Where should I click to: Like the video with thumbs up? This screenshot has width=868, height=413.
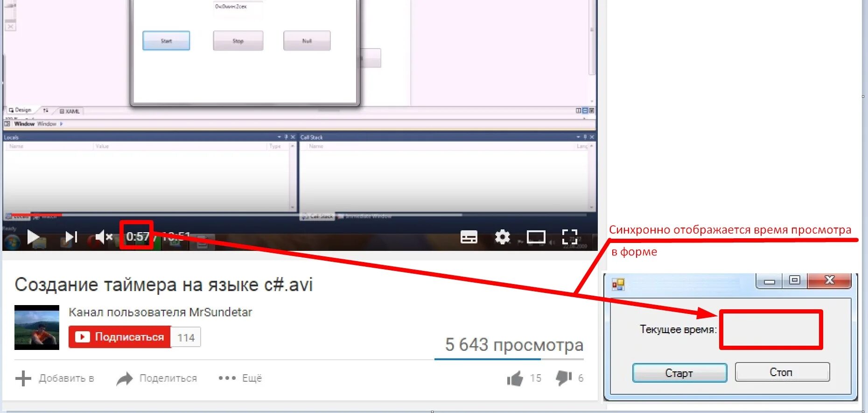515,378
